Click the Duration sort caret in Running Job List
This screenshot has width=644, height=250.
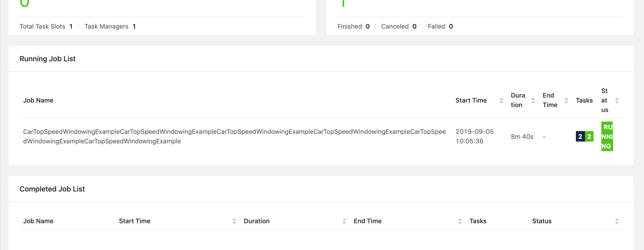pos(533,100)
